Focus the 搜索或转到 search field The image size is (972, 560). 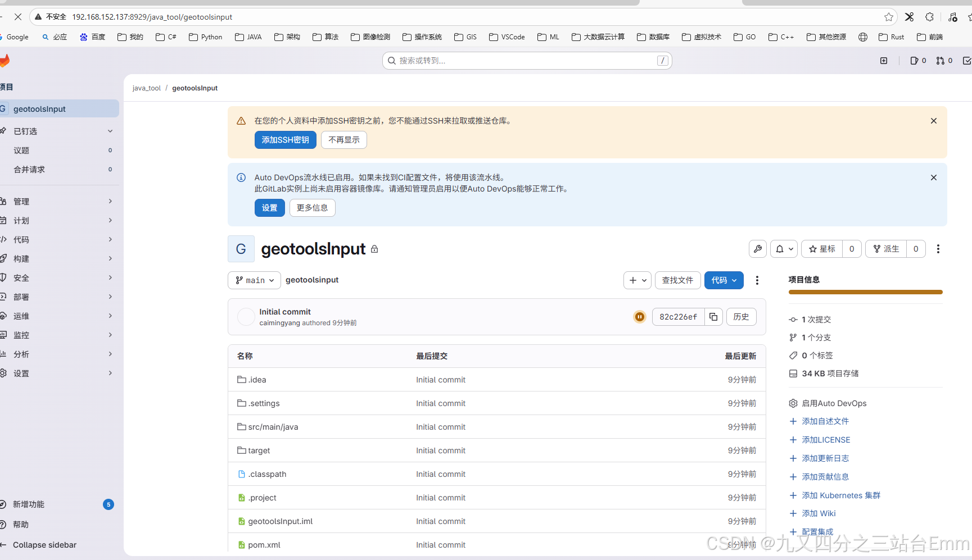point(527,61)
